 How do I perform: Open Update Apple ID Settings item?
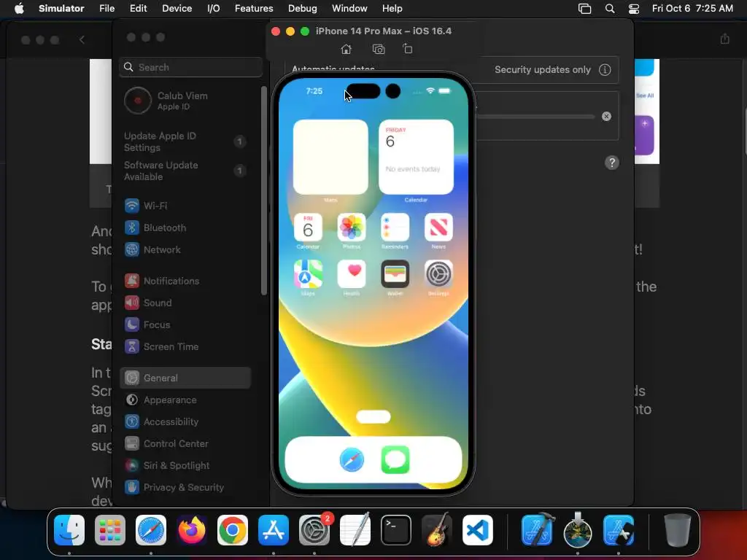click(x=185, y=142)
